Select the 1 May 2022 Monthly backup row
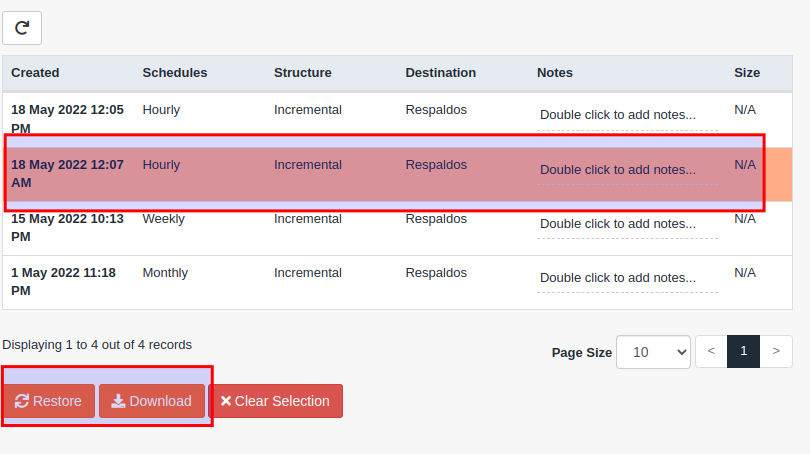This screenshot has height=454, width=810. [397, 283]
